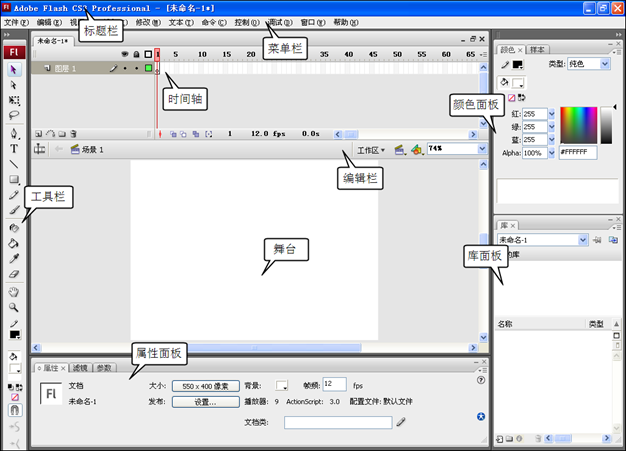Click the frame rate input field
The width and height of the screenshot is (626, 451).
335,384
